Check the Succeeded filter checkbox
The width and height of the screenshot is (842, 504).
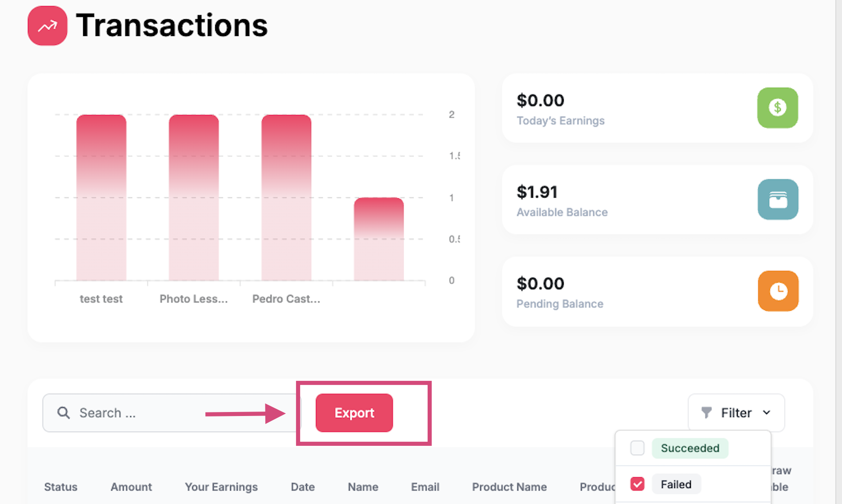637,448
